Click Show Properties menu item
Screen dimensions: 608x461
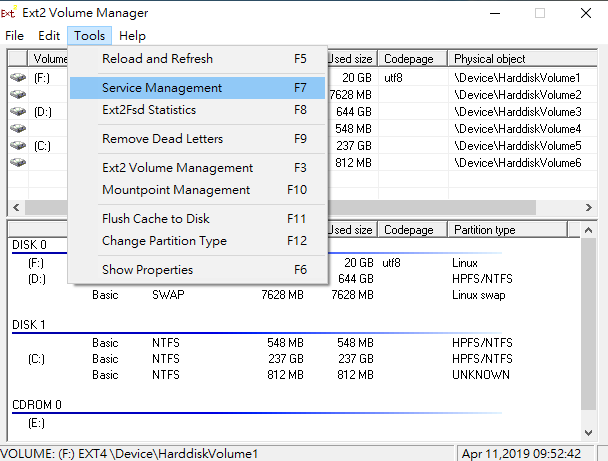click(147, 270)
